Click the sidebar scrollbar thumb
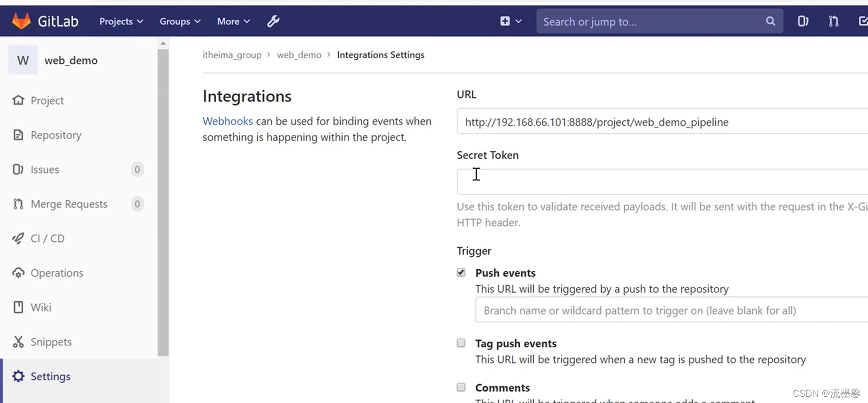Image resolution: width=868 pixels, height=403 pixels. (163, 202)
